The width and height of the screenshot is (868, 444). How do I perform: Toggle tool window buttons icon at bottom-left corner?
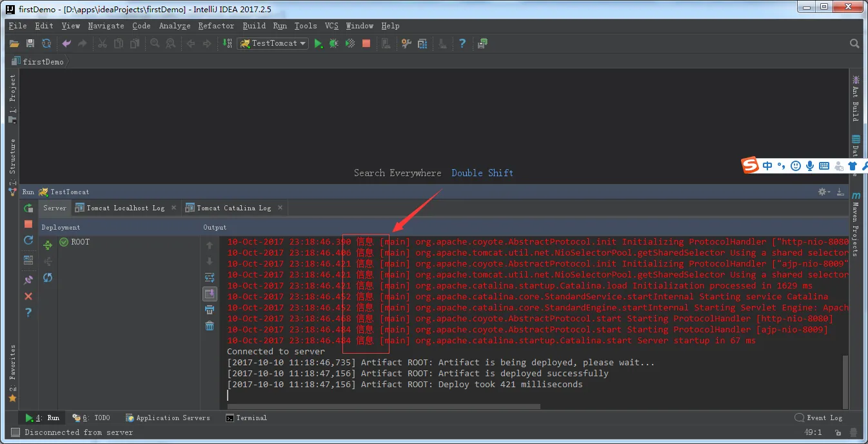[15, 432]
